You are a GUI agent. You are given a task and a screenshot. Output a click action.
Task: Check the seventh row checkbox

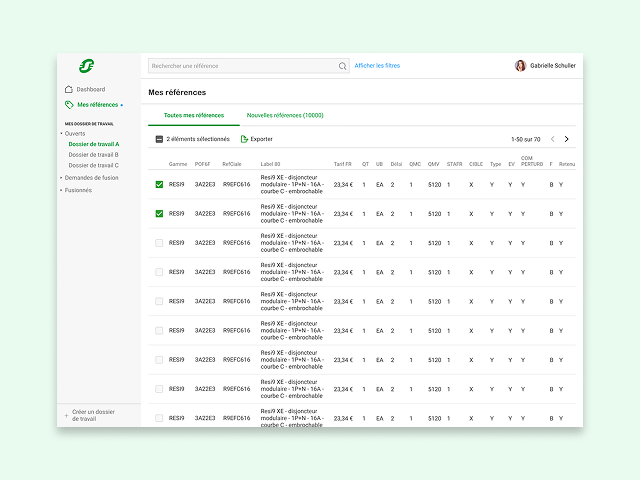159,360
